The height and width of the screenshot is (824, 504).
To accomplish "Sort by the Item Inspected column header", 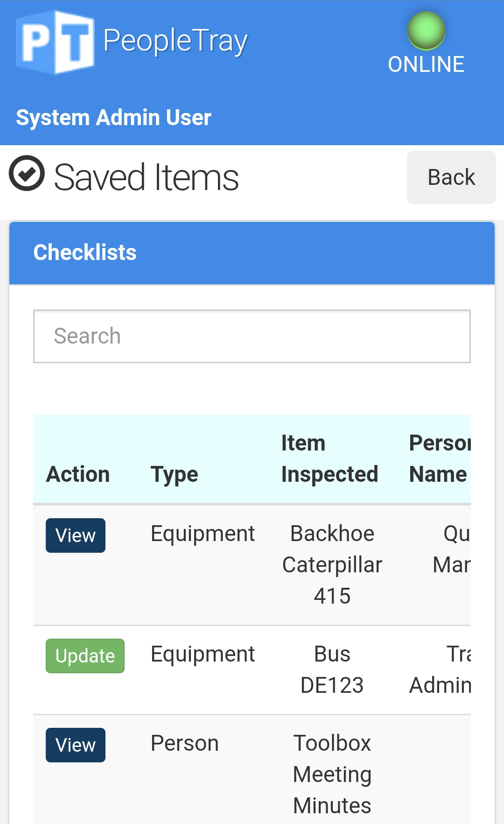I will coord(329,458).
